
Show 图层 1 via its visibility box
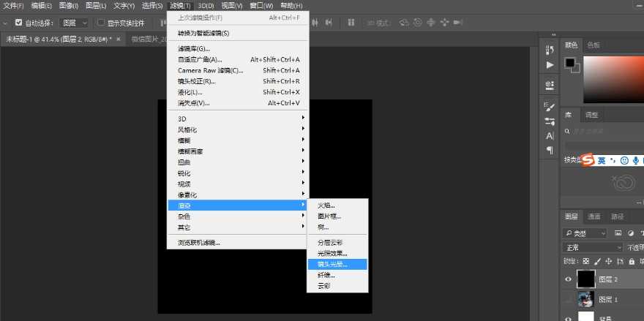pos(569,298)
